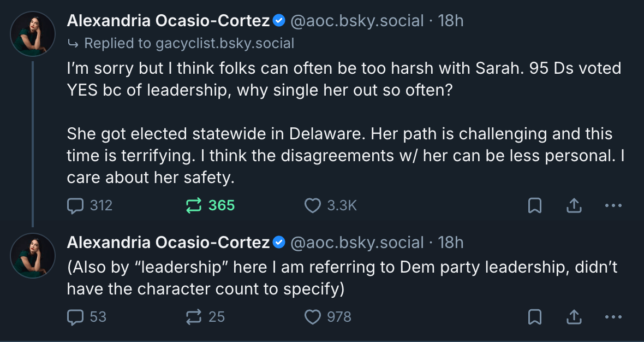Undo repost on post with 365 reposts
Viewport: 644px width, 342px height.
click(x=194, y=205)
